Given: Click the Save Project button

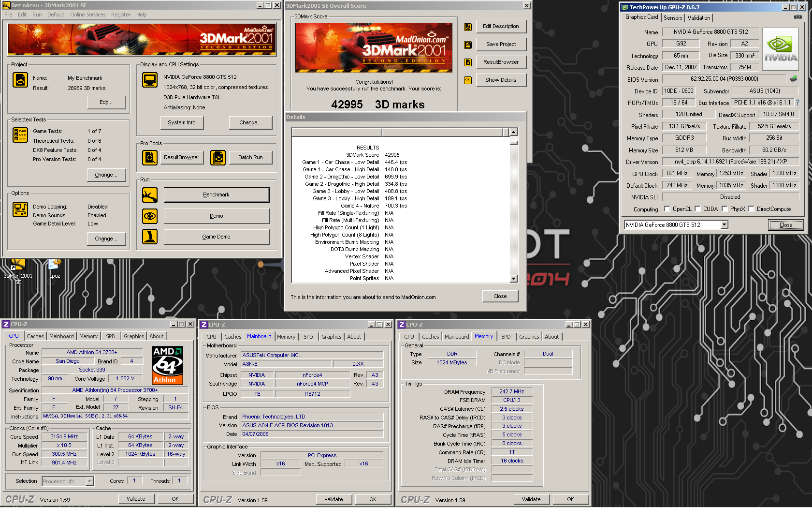Looking at the screenshot, I should click(501, 45).
